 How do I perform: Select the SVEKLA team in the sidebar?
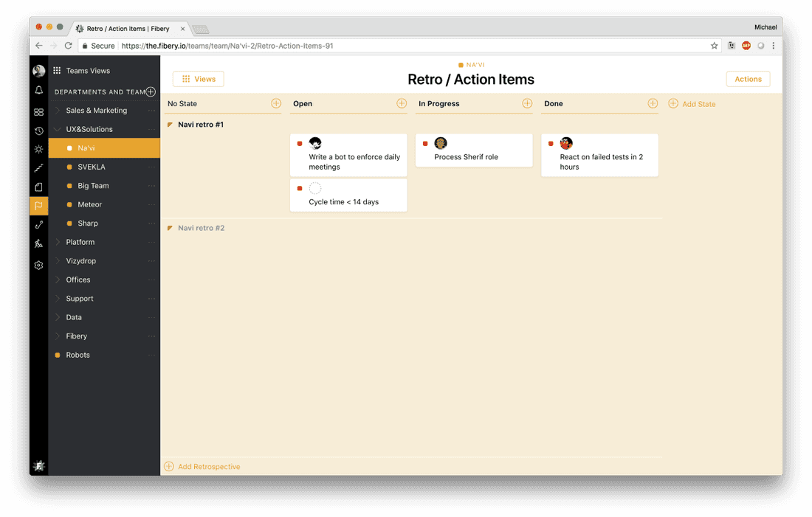coord(92,167)
